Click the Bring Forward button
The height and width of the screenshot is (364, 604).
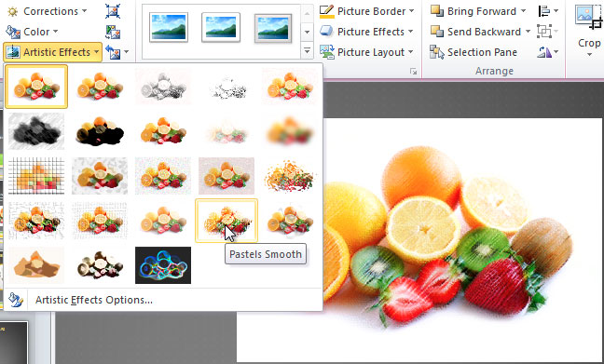[x=474, y=11]
